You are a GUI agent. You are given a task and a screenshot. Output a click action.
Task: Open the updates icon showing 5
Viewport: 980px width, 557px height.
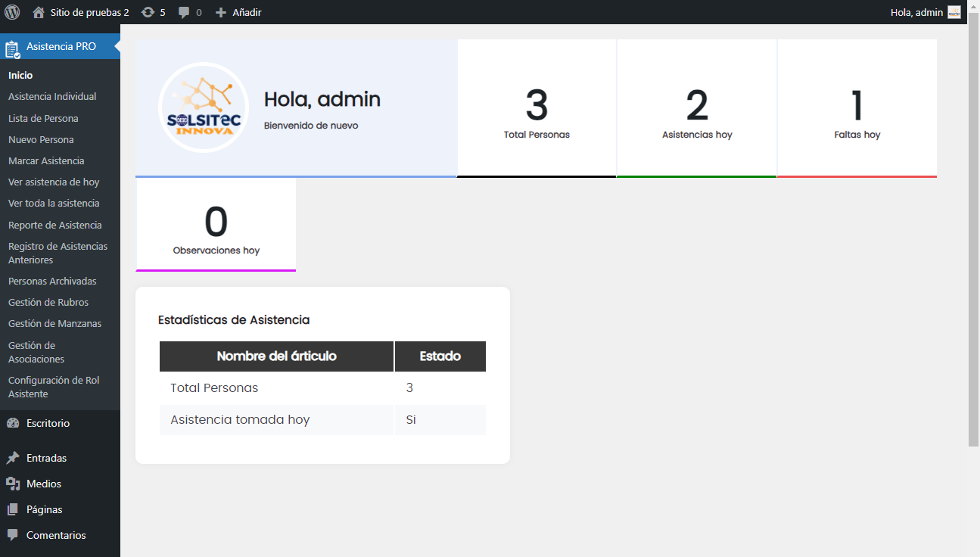point(148,12)
